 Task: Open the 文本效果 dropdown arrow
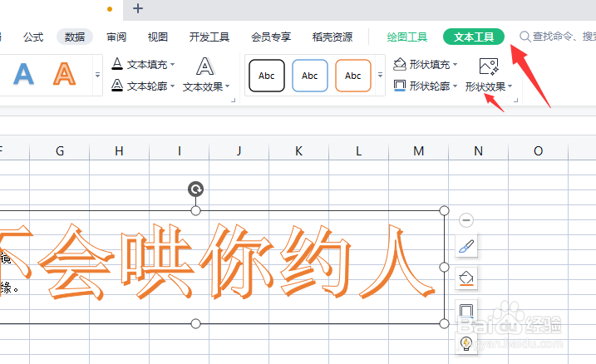[x=227, y=86]
